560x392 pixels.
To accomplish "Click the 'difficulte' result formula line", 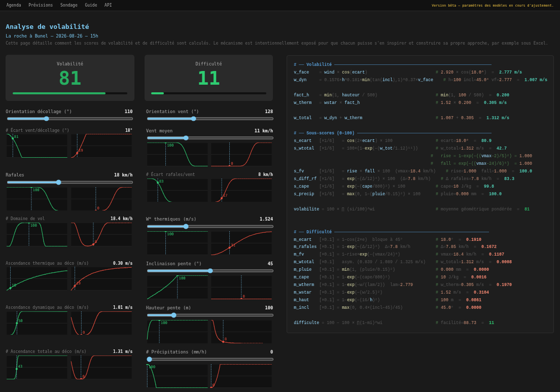I will (394, 323).
